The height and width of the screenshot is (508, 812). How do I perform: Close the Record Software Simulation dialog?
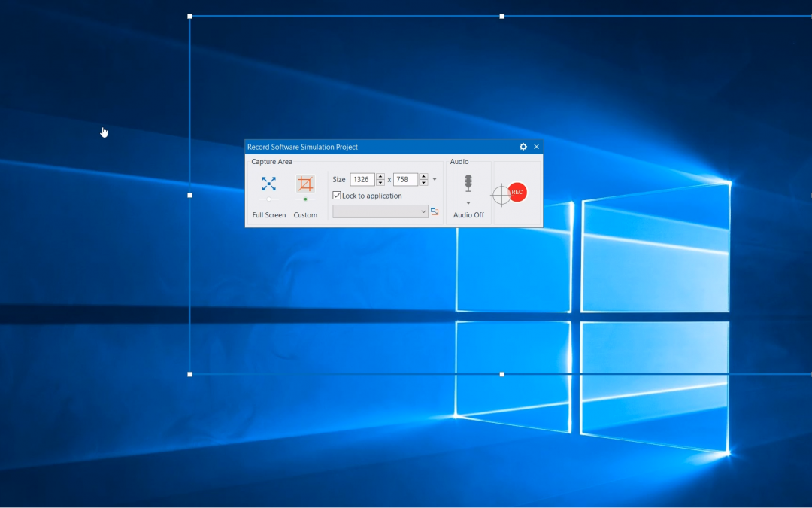coord(537,147)
